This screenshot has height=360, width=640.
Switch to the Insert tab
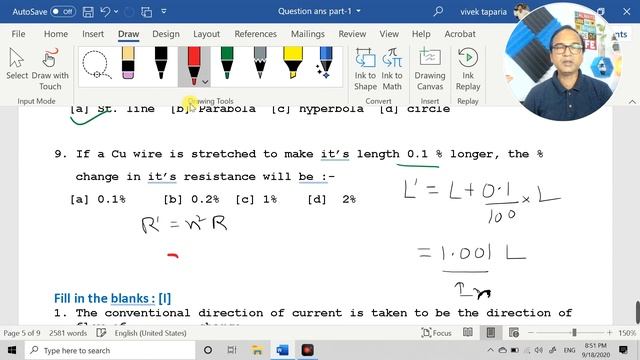[x=93, y=34]
